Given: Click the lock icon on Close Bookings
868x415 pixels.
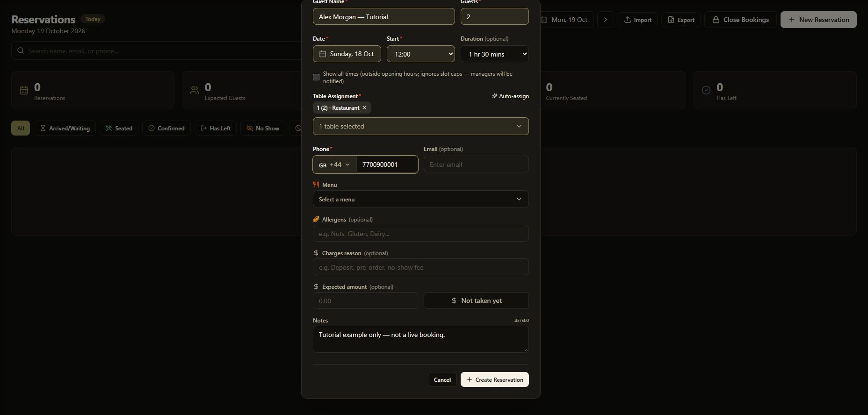Looking at the screenshot, I should 716,20.
